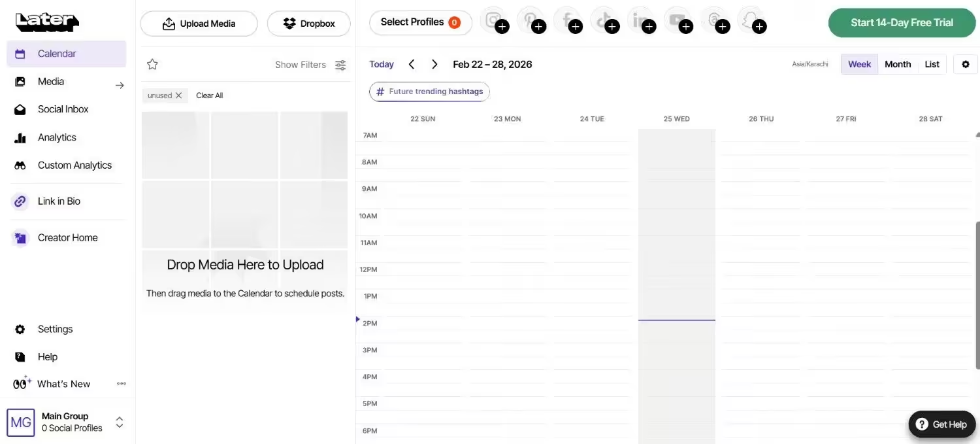
Task: Remove the unused filter tag
Action: pos(178,95)
